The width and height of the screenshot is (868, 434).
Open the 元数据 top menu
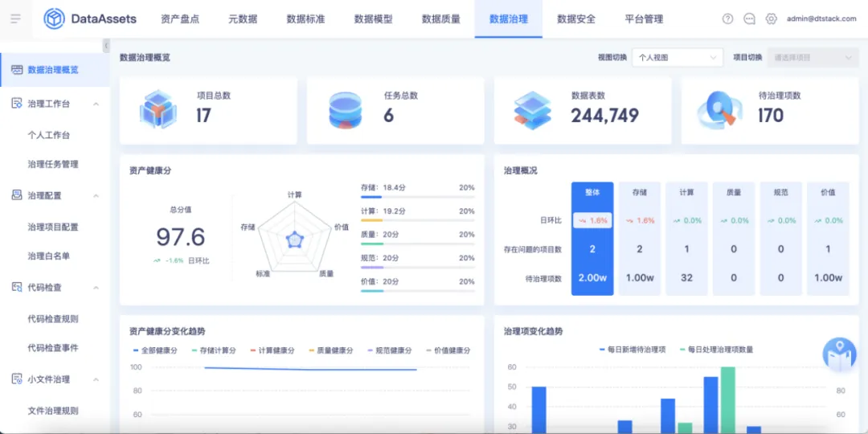243,18
